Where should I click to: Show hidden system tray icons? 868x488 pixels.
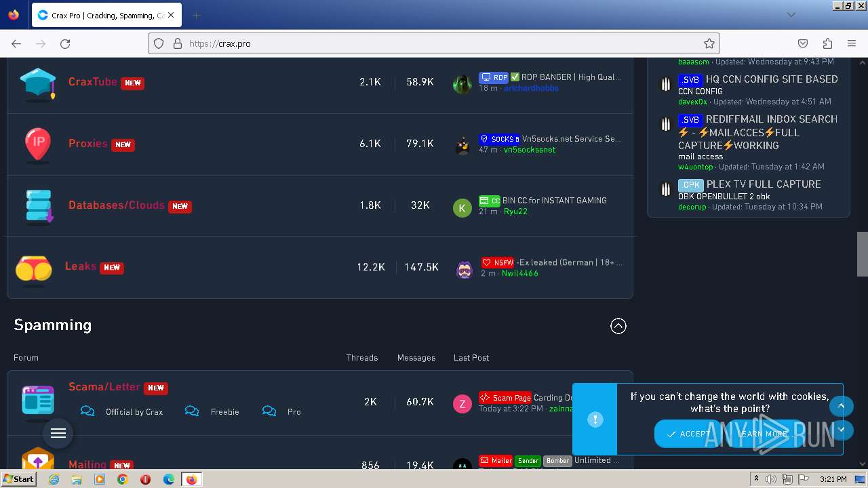(x=757, y=479)
